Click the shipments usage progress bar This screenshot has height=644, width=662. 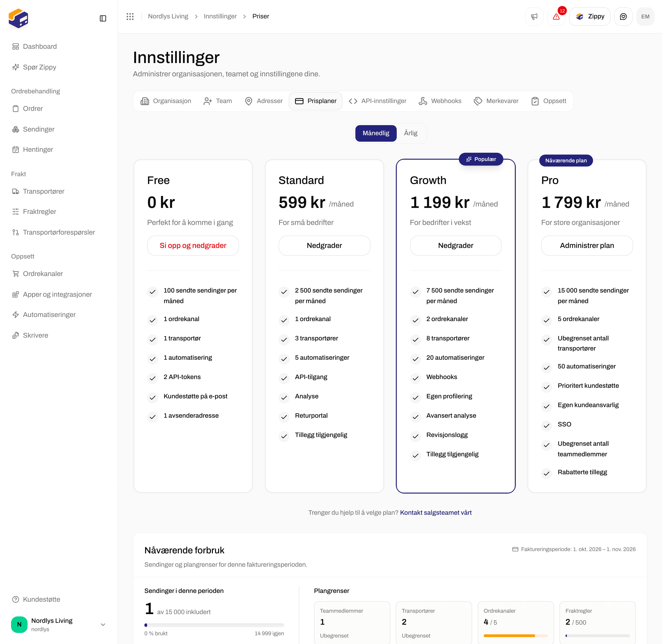(214, 625)
